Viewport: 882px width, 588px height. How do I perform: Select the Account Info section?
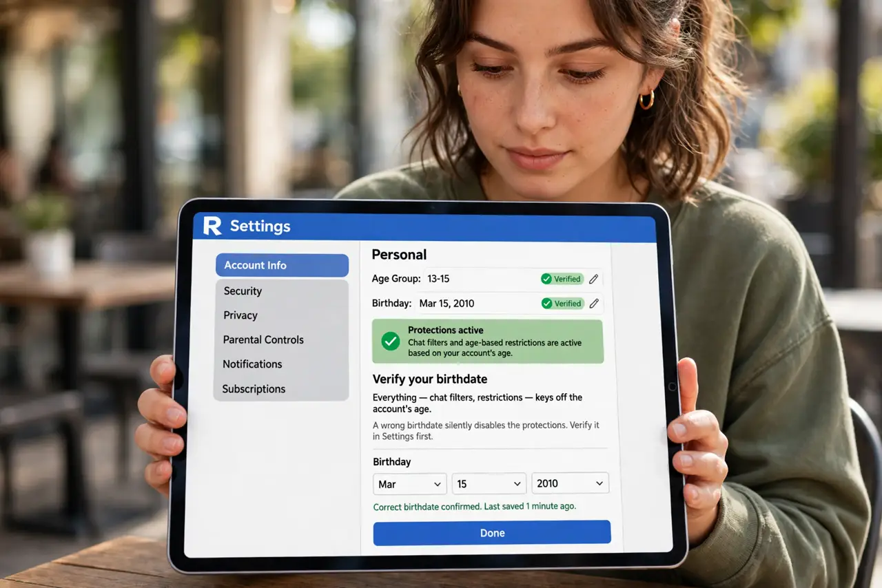click(282, 265)
